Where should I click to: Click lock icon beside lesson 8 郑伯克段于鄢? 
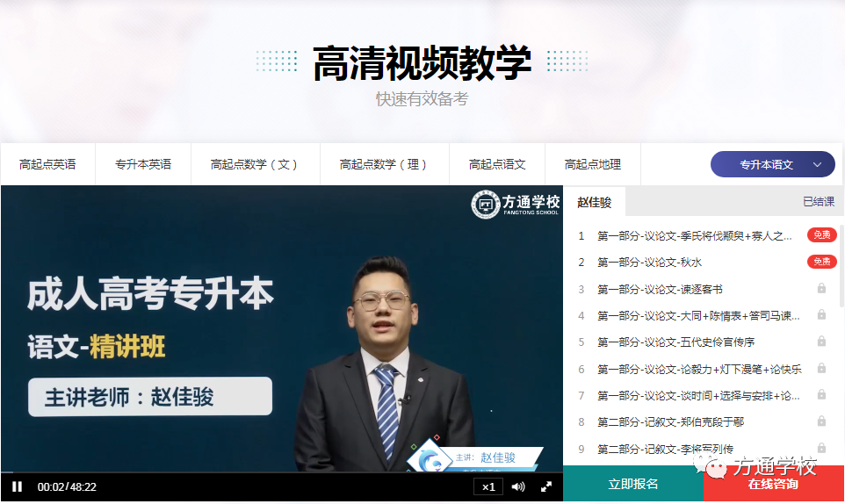(x=821, y=421)
